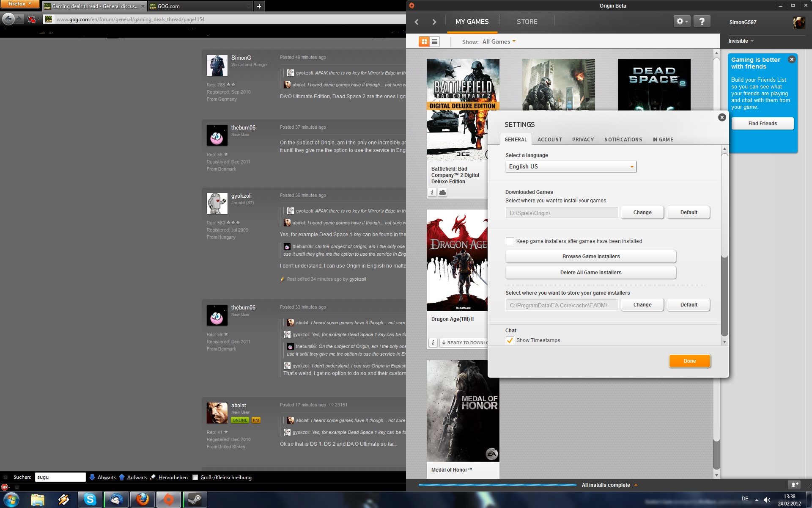Select Dead Space 2 game cover

coord(654,85)
